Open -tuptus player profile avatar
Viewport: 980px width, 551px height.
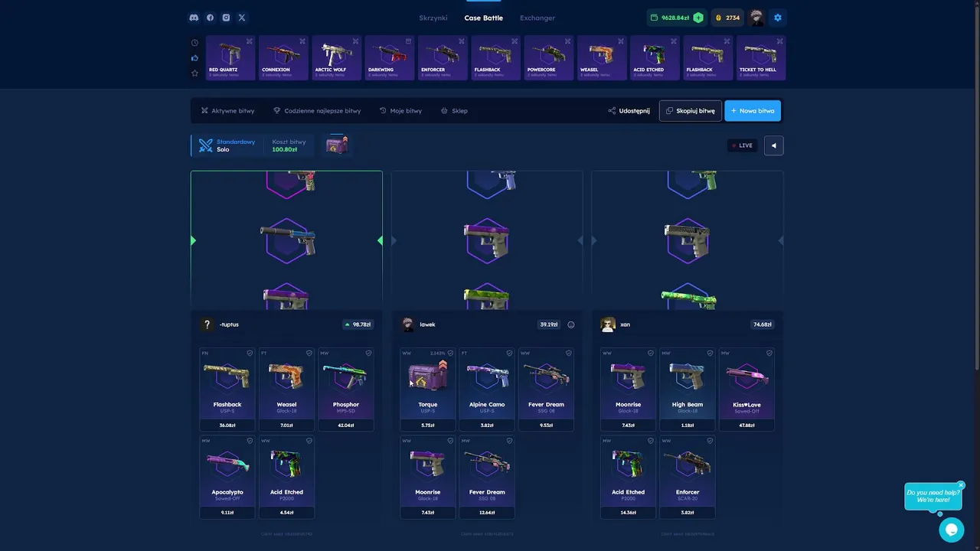(207, 324)
